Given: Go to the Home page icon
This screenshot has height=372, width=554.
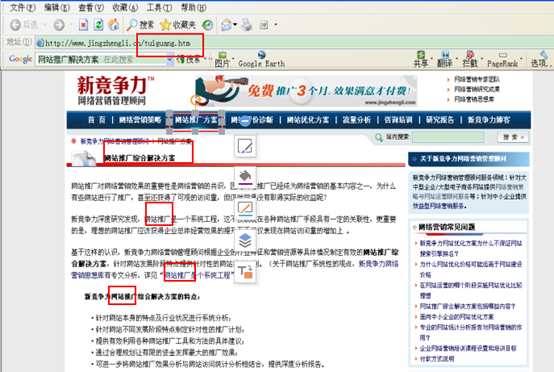Looking at the screenshot, I should 113,24.
